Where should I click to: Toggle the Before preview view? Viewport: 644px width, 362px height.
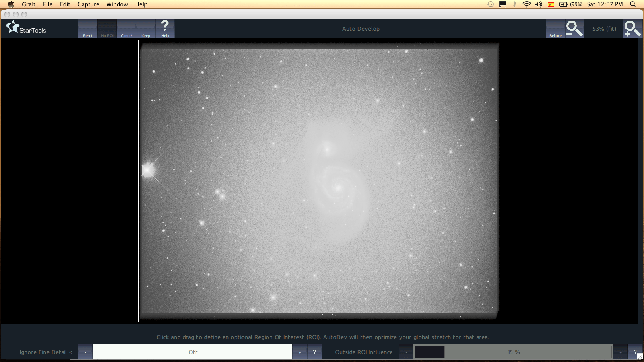click(555, 29)
